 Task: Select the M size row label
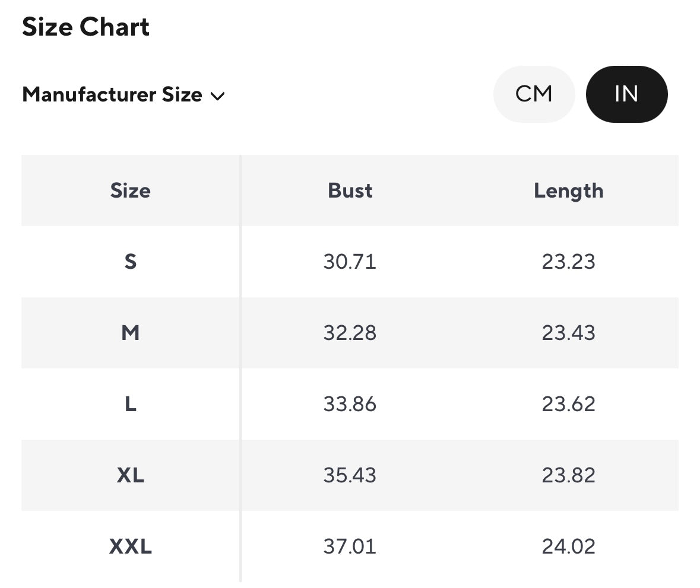(131, 333)
